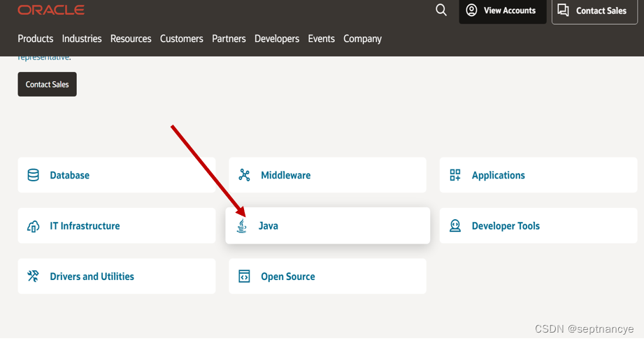
Task: Open the Customers menu
Action: (x=182, y=39)
